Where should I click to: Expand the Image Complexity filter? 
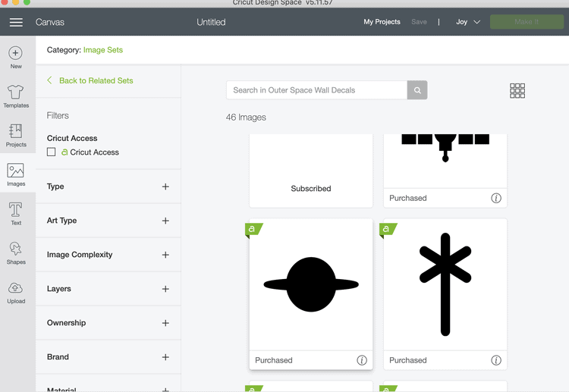165,255
